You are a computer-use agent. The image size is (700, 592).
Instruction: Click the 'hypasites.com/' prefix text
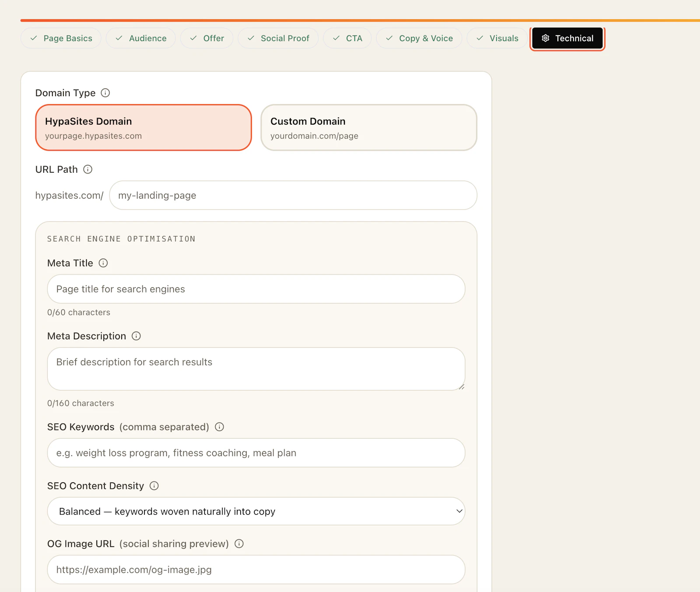click(x=69, y=195)
